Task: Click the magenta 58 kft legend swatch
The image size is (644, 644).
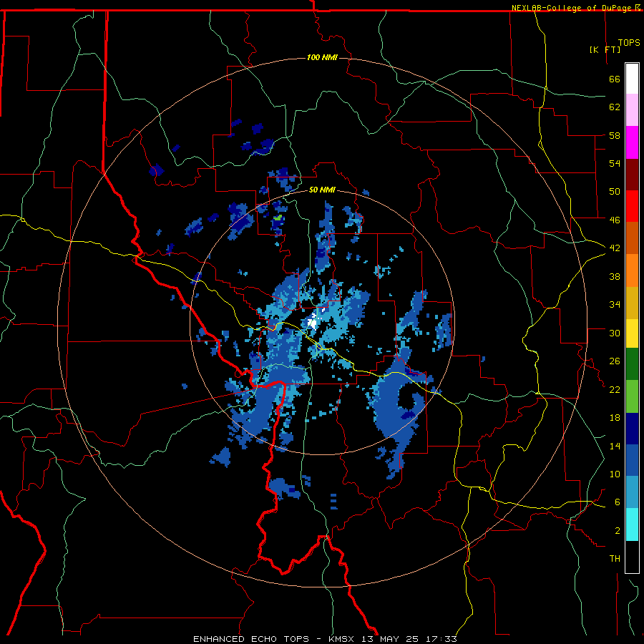Action: coord(632,142)
